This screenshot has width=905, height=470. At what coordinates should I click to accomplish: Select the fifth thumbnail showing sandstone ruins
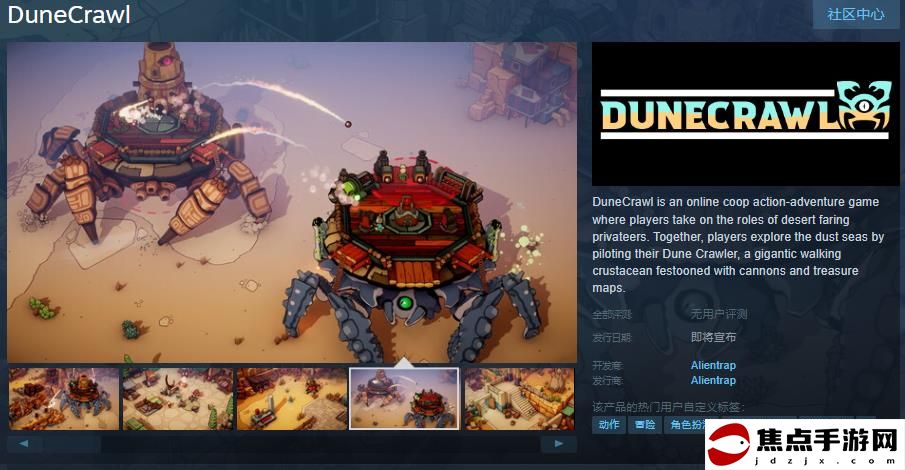tap(519, 399)
